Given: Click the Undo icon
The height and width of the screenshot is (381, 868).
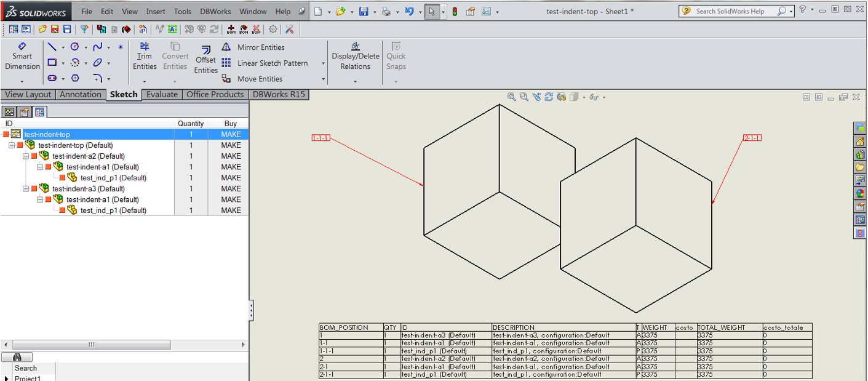Looking at the screenshot, I should (409, 11).
